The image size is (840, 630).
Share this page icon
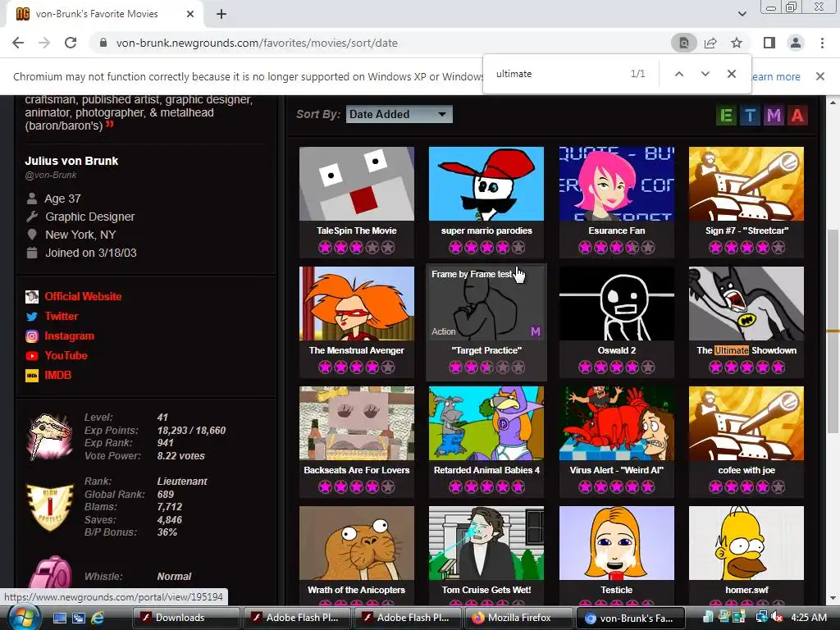710,43
